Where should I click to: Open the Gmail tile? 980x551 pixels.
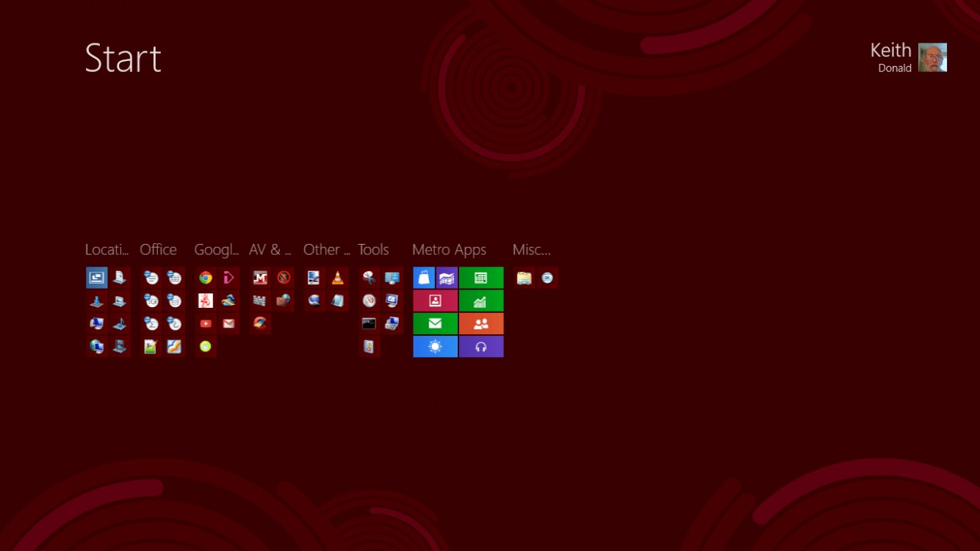point(228,323)
